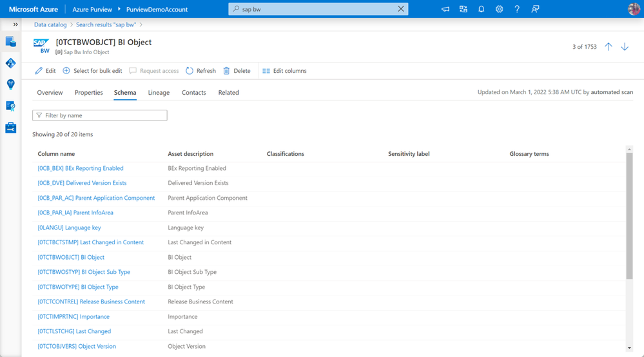Screen dimensions: 644x357
Task: Open Edit columns
Action: [285, 71]
